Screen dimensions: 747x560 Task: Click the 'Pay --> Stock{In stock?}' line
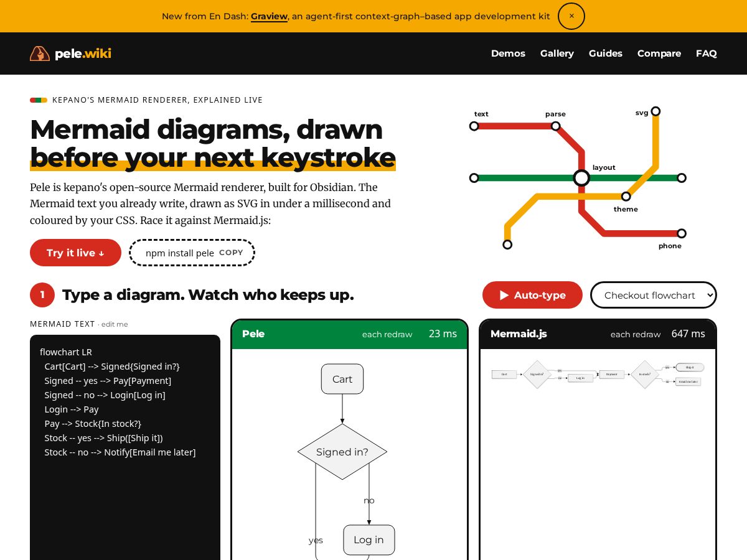93,424
